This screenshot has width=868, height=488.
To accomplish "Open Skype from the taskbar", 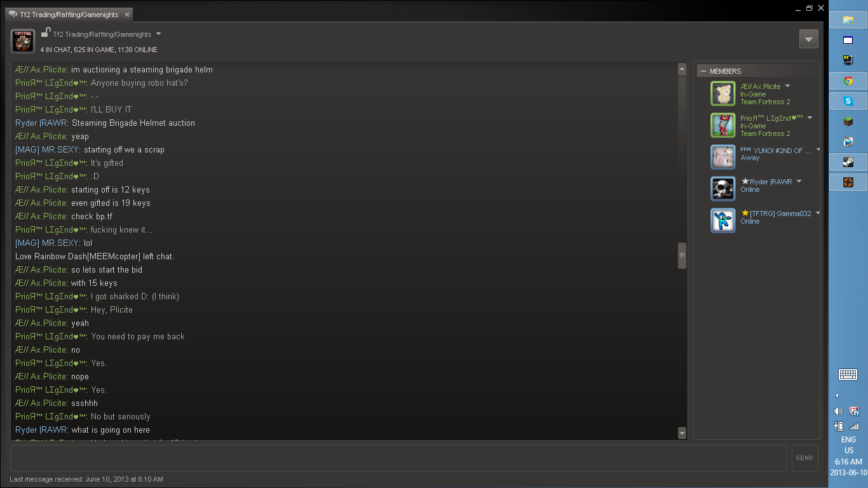I will (848, 101).
